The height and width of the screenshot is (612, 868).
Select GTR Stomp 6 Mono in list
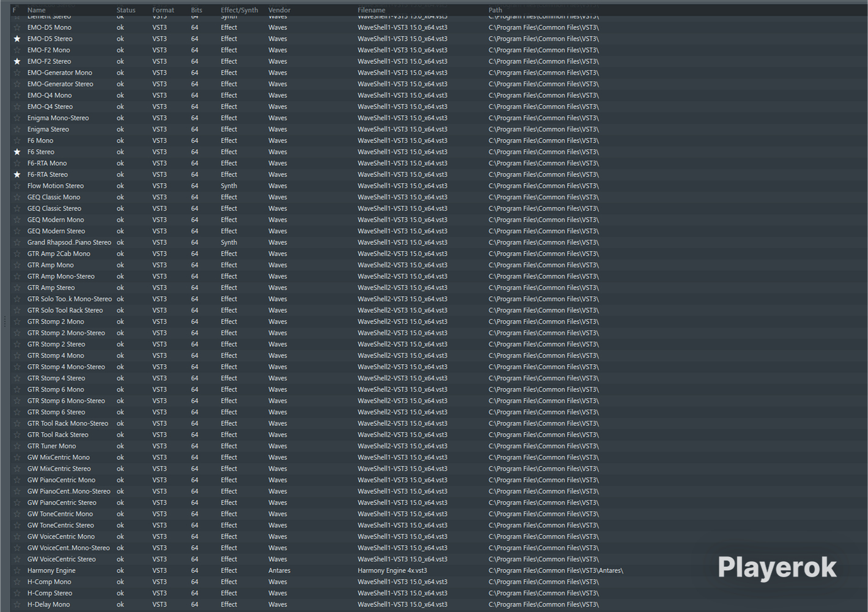tap(56, 390)
